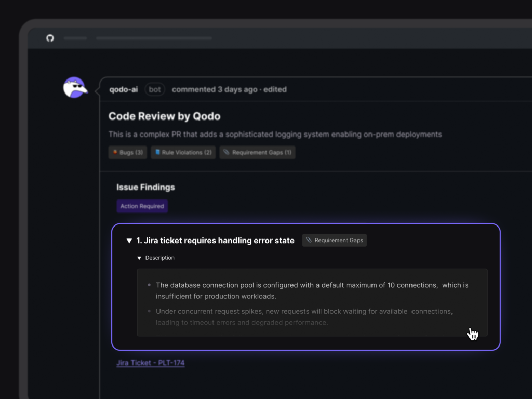Viewport: 532px width, 399px height.
Task: Collapse the Description section arrow
Action: pos(139,258)
